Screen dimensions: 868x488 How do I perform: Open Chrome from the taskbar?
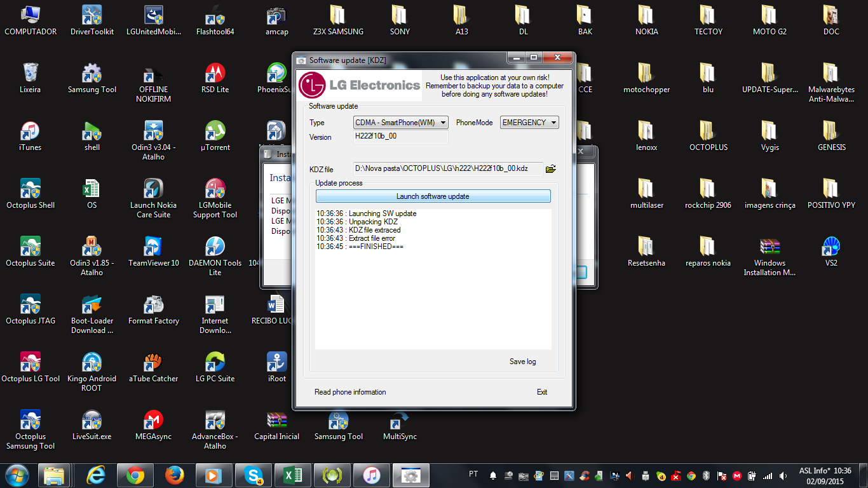(135, 475)
